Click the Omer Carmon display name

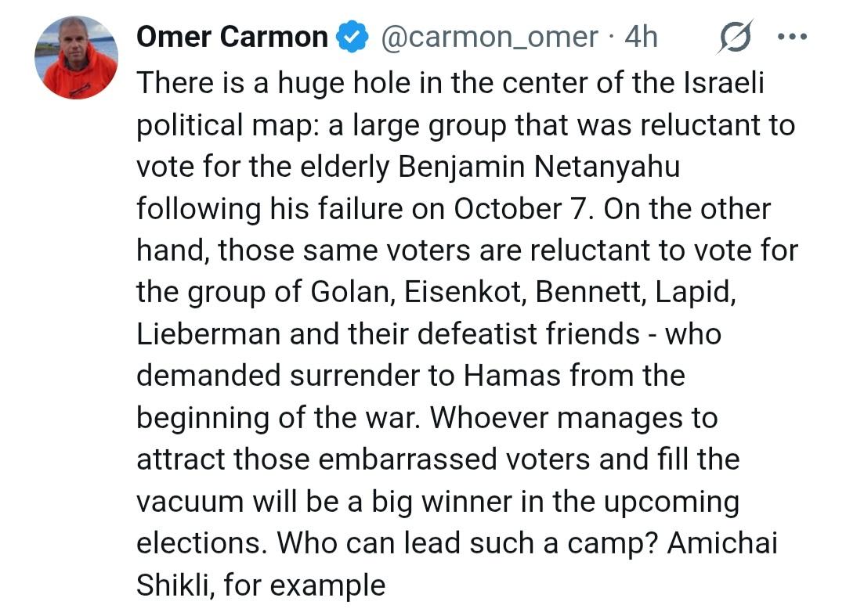[232, 37]
